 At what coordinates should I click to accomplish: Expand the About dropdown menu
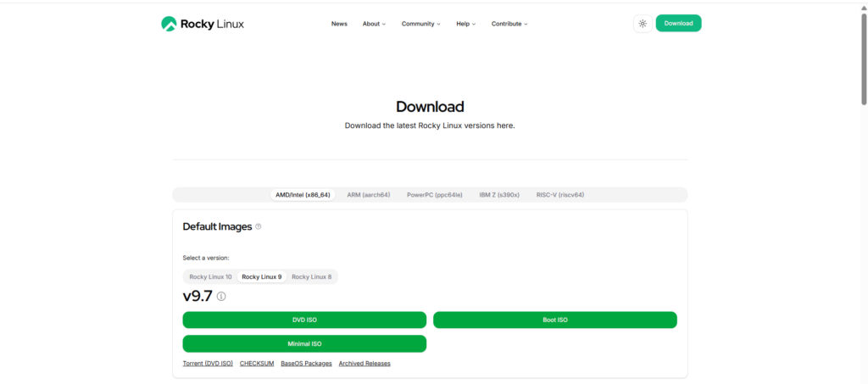tap(374, 24)
